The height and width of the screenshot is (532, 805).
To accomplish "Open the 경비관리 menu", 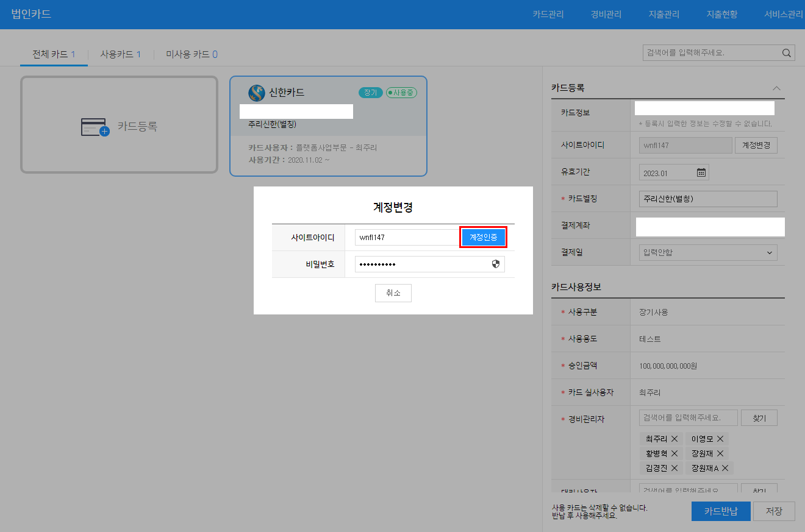I will (x=606, y=14).
